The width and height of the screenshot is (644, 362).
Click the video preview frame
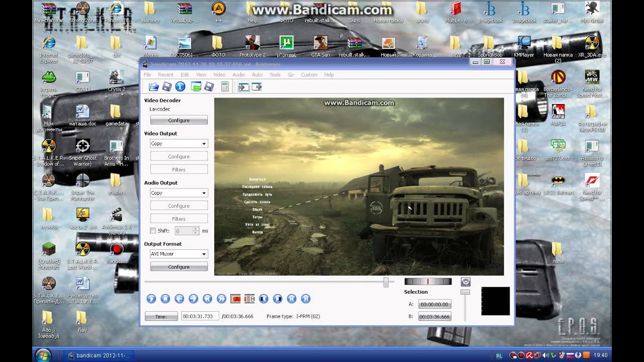tap(359, 187)
